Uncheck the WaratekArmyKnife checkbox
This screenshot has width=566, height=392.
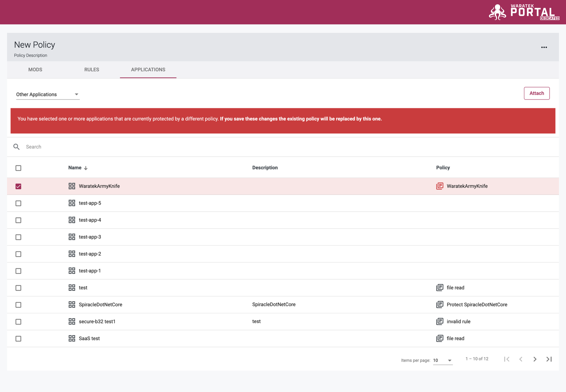[x=18, y=186]
